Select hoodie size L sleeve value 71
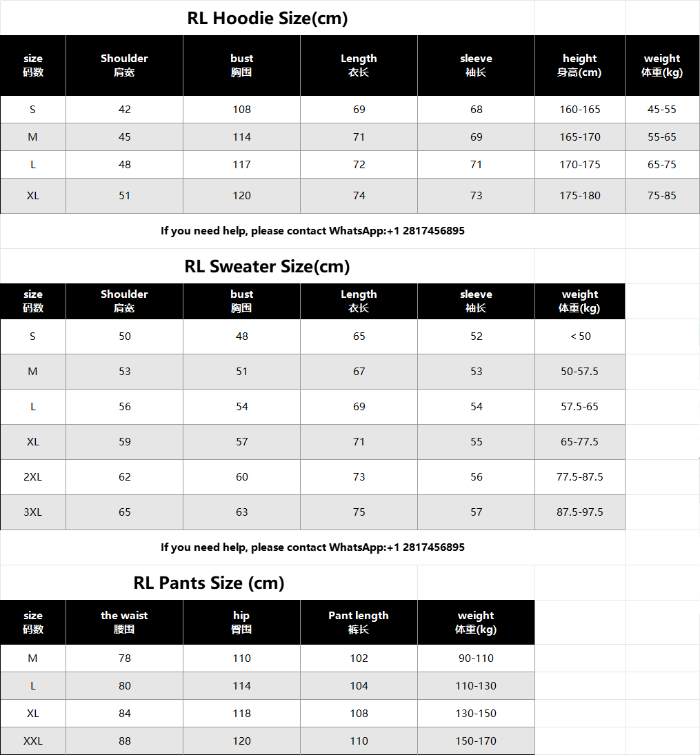This screenshot has width=700, height=755. point(476,165)
